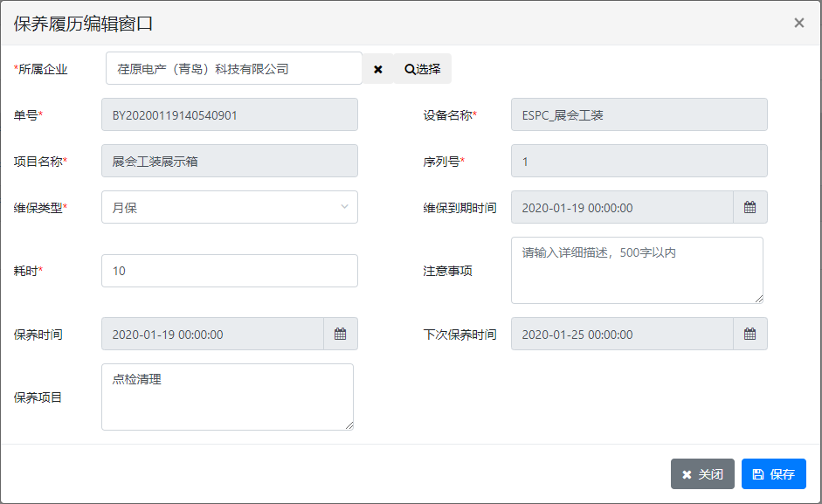Click the 保养项目 textarea with 点检清理
The width and height of the screenshot is (822, 504).
pos(227,397)
